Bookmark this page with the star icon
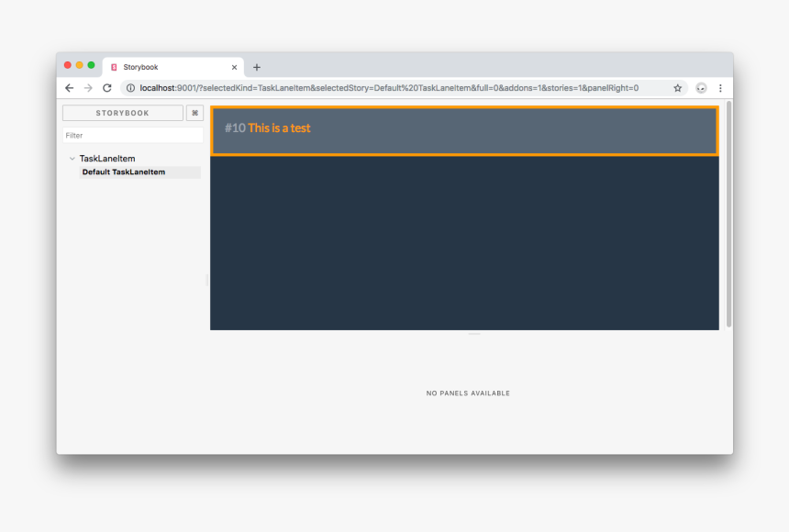The image size is (789, 532). (x=678, y=88)
